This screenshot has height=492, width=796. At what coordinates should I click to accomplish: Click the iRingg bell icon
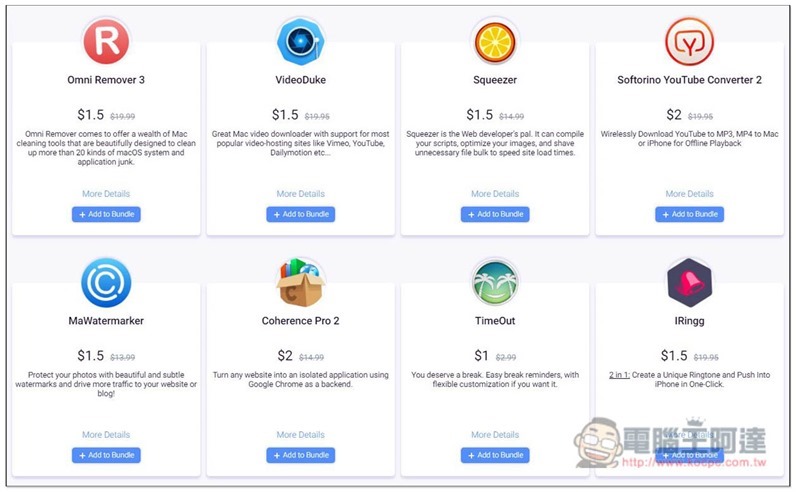(x=689, y=282)
